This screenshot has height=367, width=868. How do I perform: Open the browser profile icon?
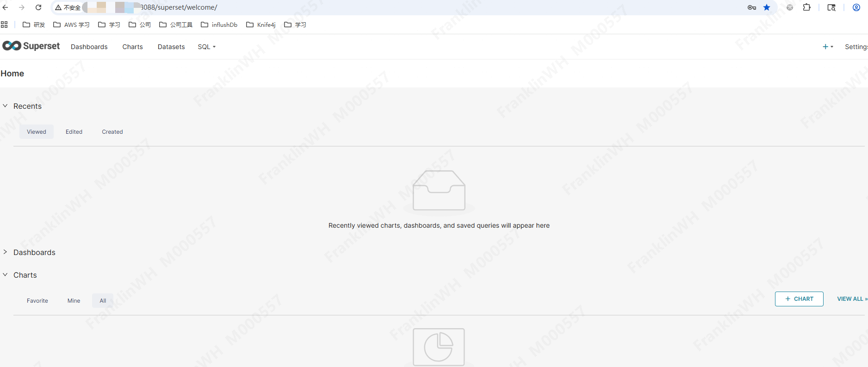coord(856,7)
